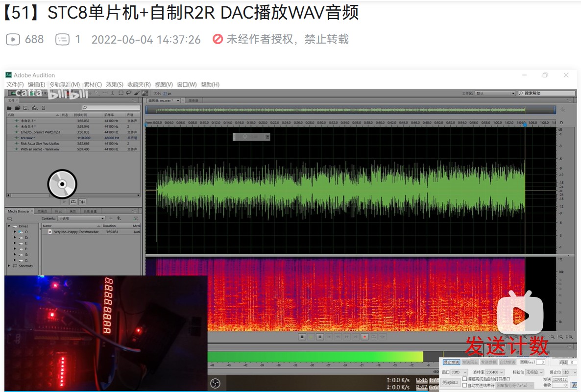Collapse the Drives tree node

[9, 226]
